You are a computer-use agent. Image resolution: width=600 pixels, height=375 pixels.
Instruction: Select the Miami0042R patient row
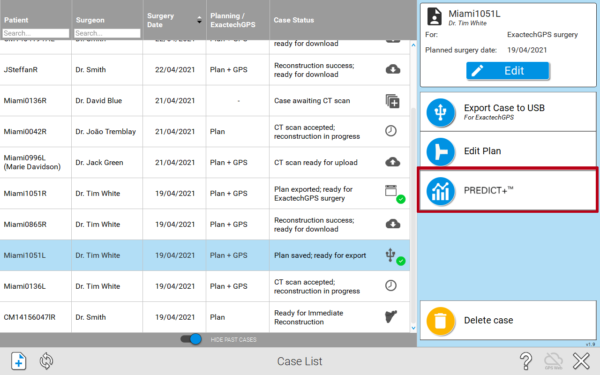(x=205, y=132)
